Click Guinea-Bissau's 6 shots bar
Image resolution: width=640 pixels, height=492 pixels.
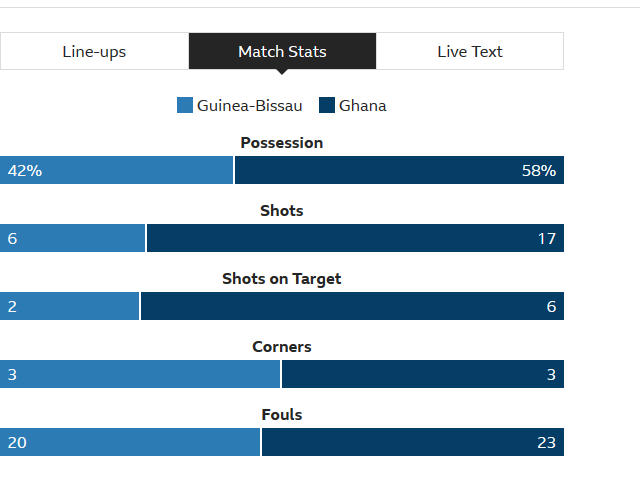(72, 238)
